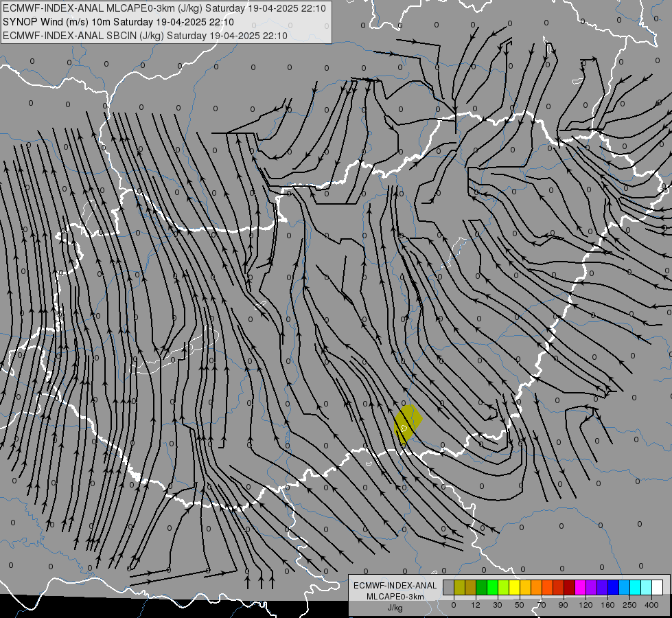The width and height of the screenshot is (672, 618).
Task: Click the olive-shaded CAPE patch on the map
Action: click(408, 423)
